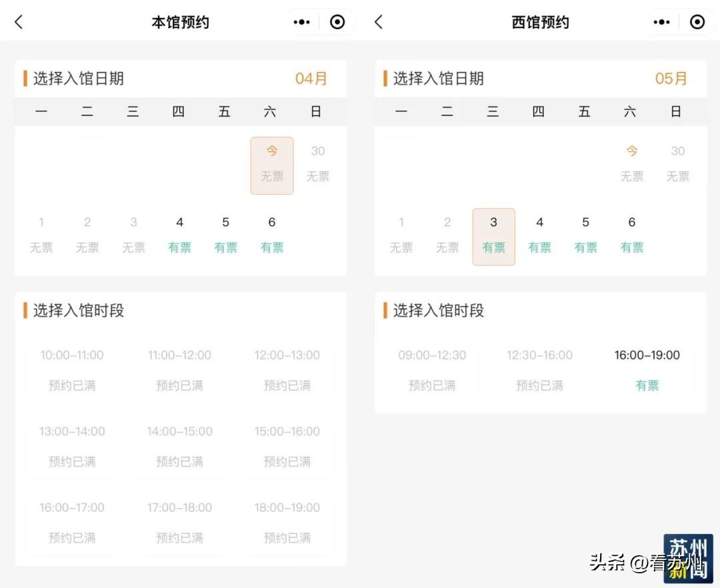Tap the back arrow on 本馆预约 page
The height and width of the screenshot is (588, 720).
click(18, 21)
